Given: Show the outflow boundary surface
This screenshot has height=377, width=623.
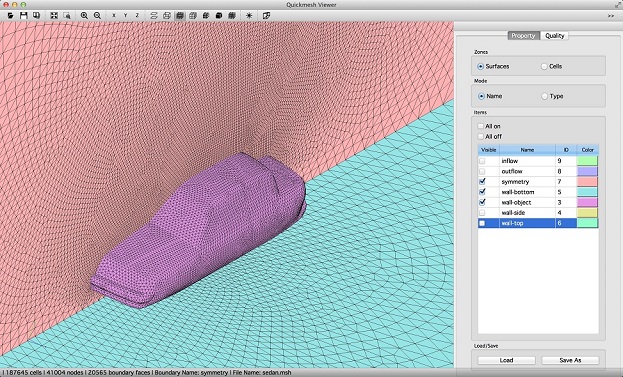Looking at the screenshot, I should click(x=482, y=171).
